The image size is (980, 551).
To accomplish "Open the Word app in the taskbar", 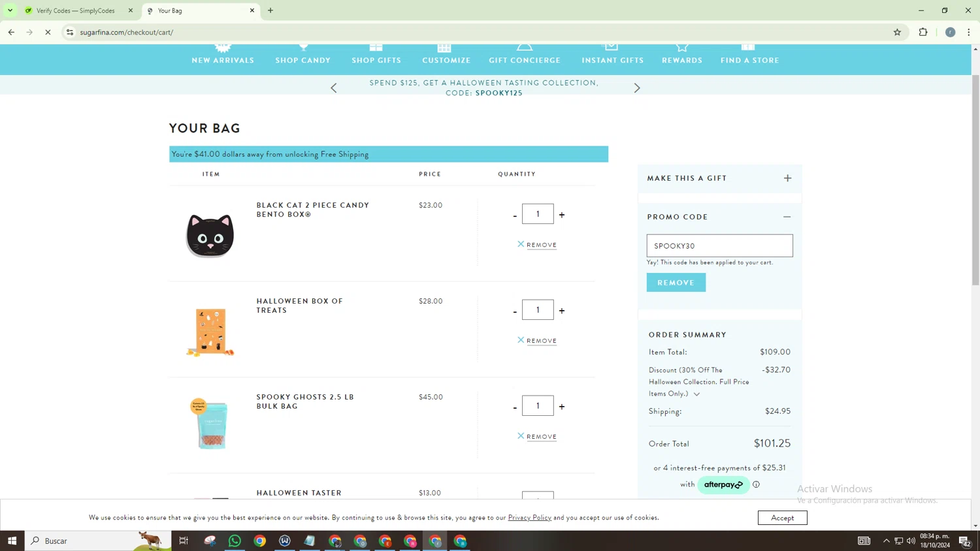I will pyautogui.click(x=285, y=541).
